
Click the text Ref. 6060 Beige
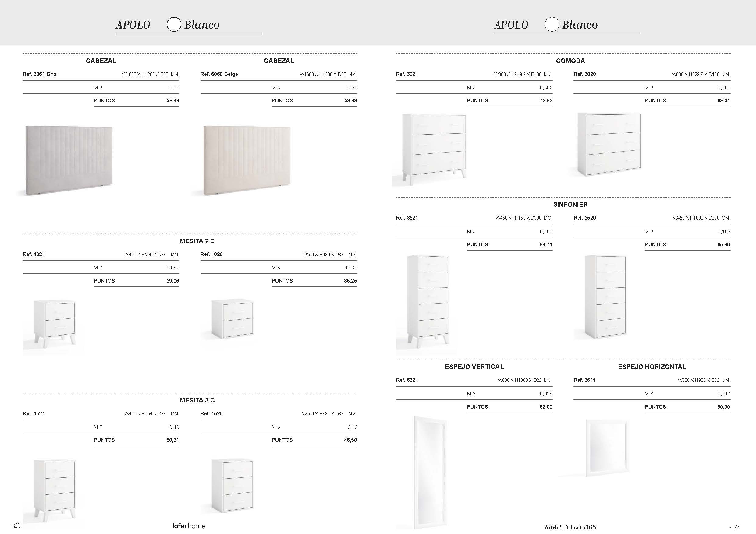219,74
